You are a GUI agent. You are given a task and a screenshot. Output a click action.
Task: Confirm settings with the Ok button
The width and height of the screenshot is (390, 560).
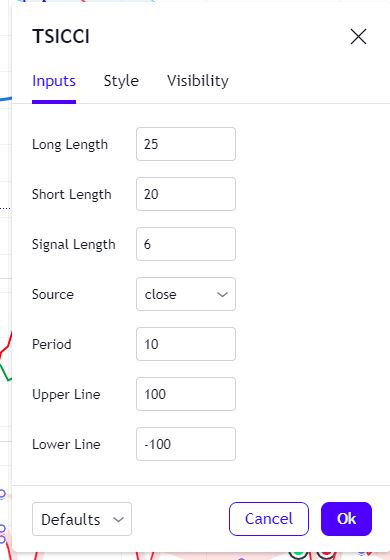click(346, 519)
